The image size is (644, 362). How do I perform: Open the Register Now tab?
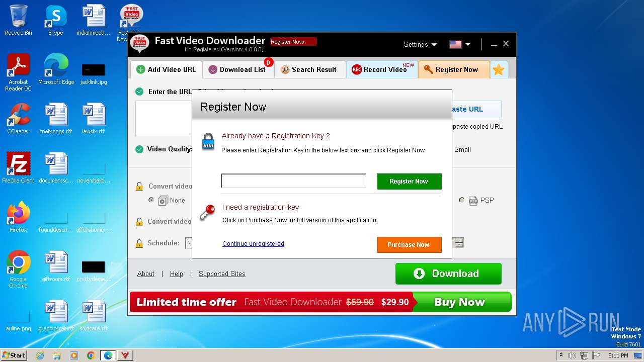coord(453,69)
